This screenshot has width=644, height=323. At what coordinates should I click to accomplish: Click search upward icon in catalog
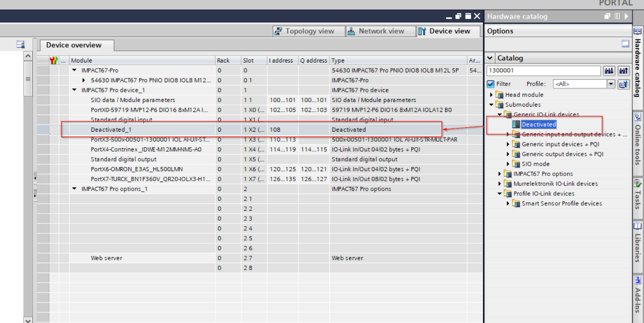click(x=623, y=70)
